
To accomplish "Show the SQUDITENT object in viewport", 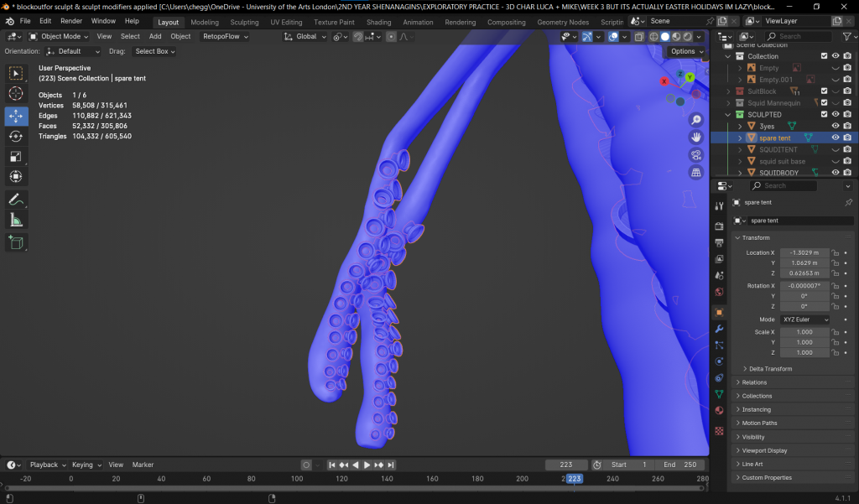I will [x=836, y=149].
